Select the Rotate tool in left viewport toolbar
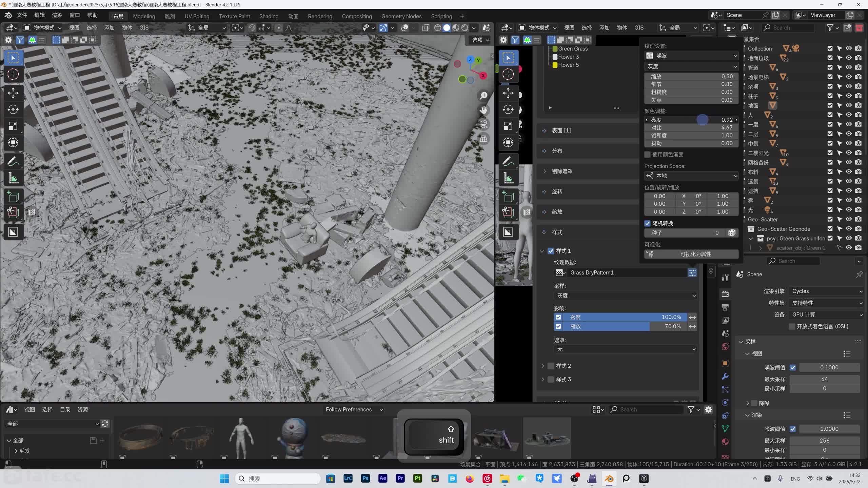This screenshot has height=488, width=868. (13, 109)
